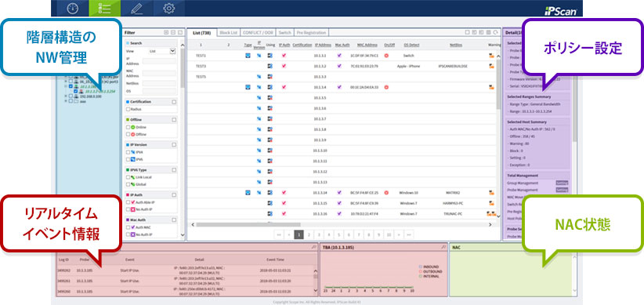Switch to the Pre Registration tab
644x305 pixels.
[x=311, y=32]
